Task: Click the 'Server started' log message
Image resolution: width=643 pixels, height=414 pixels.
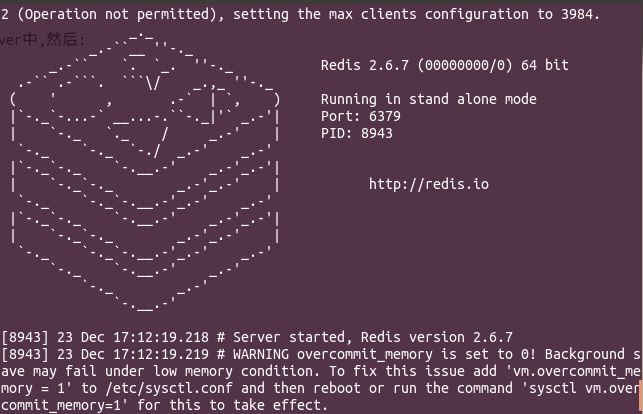Action: tap(289, 337)
